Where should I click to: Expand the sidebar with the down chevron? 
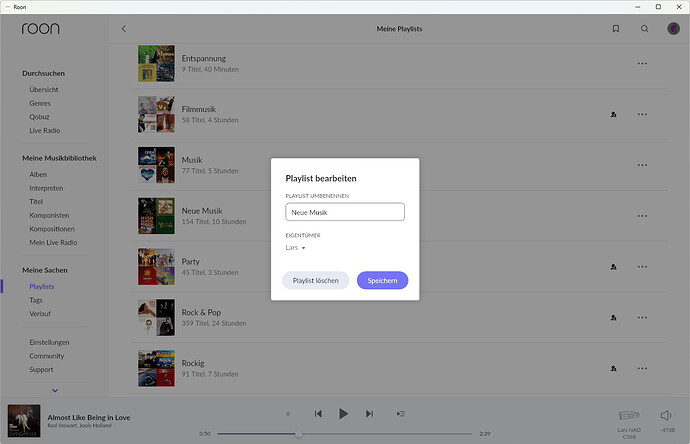coord(55,390)
